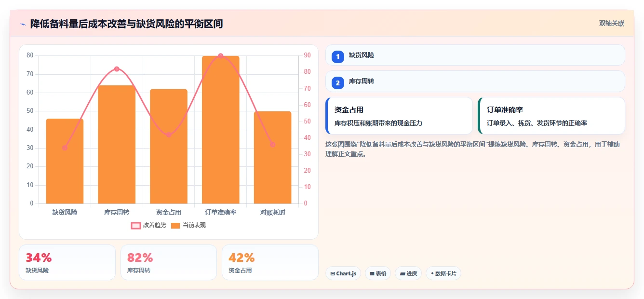Click the blue number 2 badge

338,83
